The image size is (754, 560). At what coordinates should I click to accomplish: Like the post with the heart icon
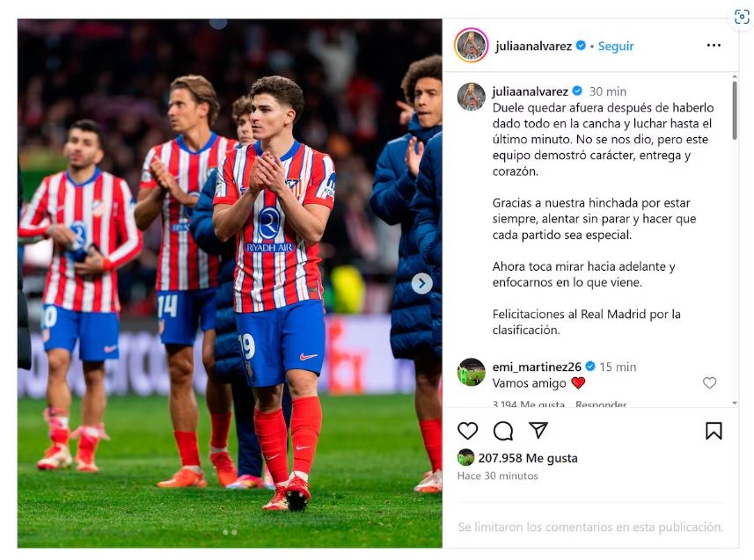(x=467, y=431)
